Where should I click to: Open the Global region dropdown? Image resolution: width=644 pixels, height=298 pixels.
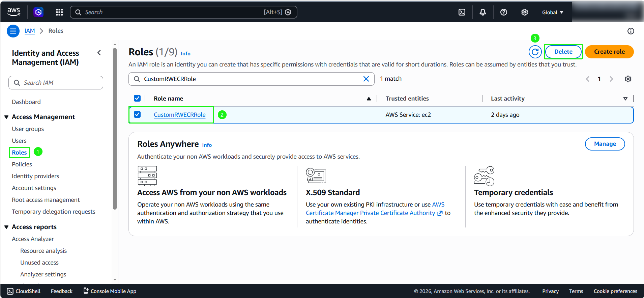click(553, 12)
